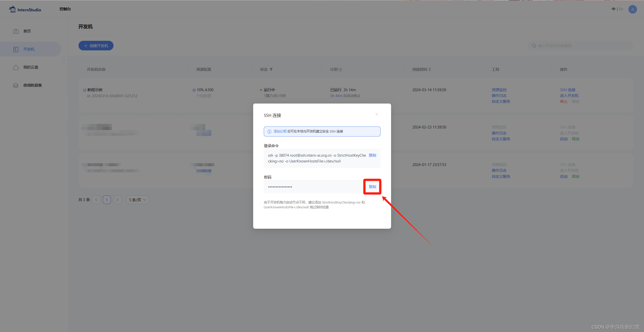644x332 pixels.
Task: Click the edit icon beside 教程示例
Action: 85,90
